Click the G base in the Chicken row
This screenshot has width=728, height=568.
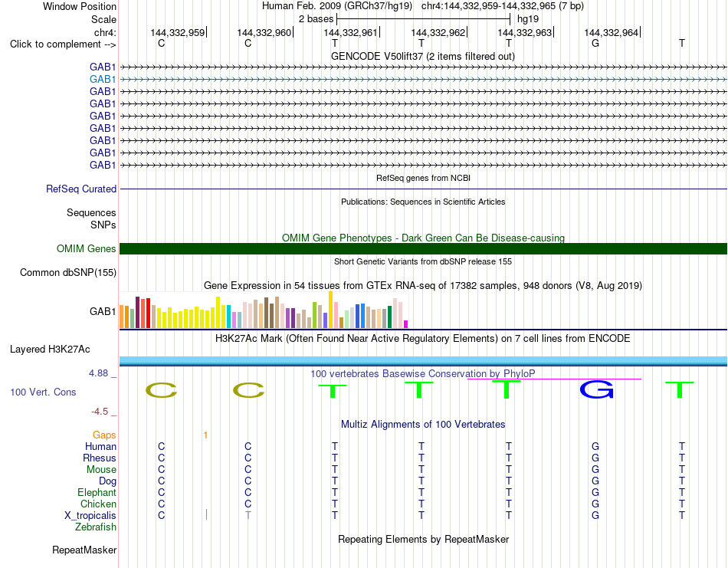(x=595, y=504)
